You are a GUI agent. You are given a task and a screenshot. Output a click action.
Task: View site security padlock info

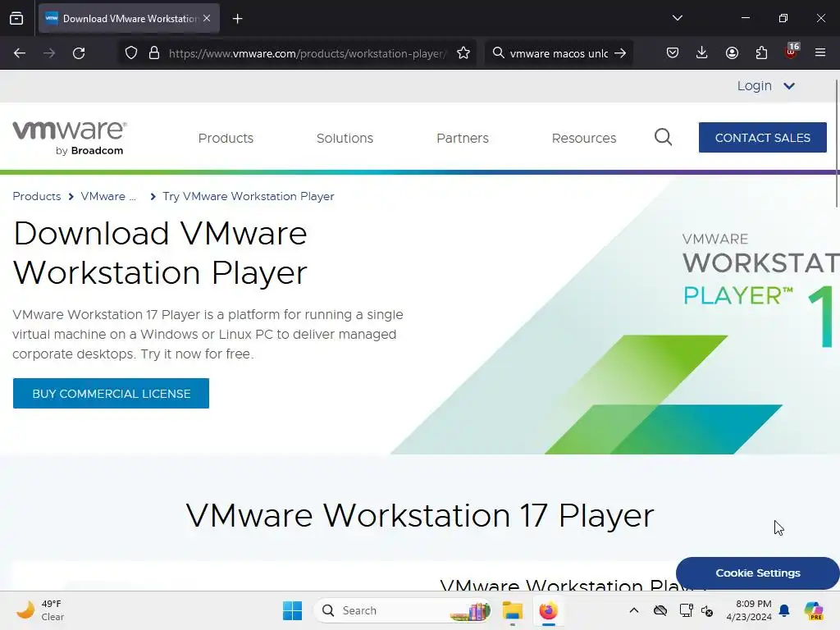click(x=154, y=53)
